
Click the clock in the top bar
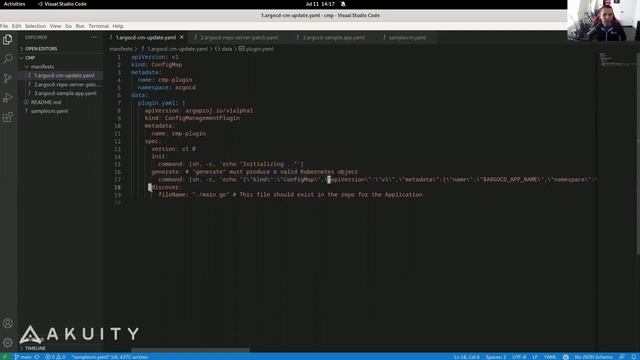pos(320,4)
